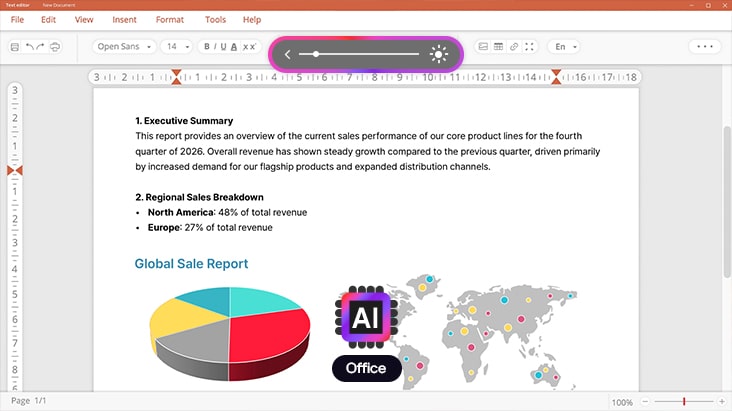Image resolution: width=732 pixels, height=411 pixels.
Task: Expand the font size 14 dropdown
Action: [x=179, y=47]
